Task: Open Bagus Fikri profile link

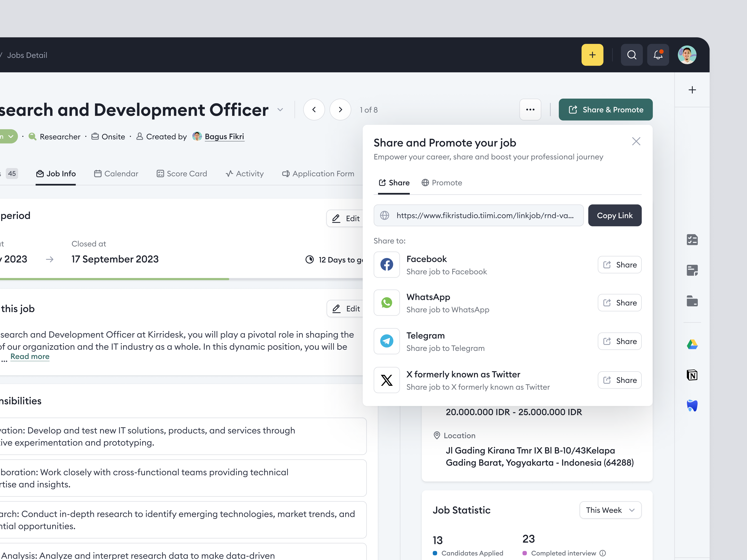Action: (224, 136)
